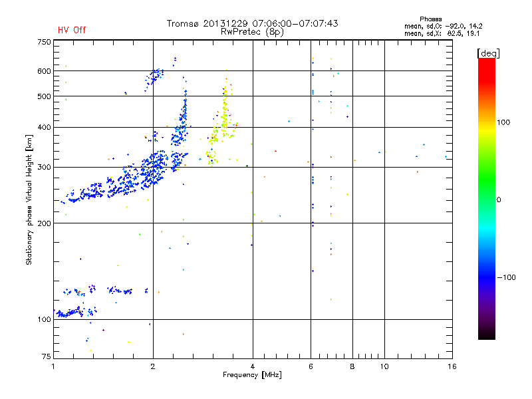Click the mean, sd,O phase value line
The width and height of the screenshot is (532, 399).
coord(443,26)
